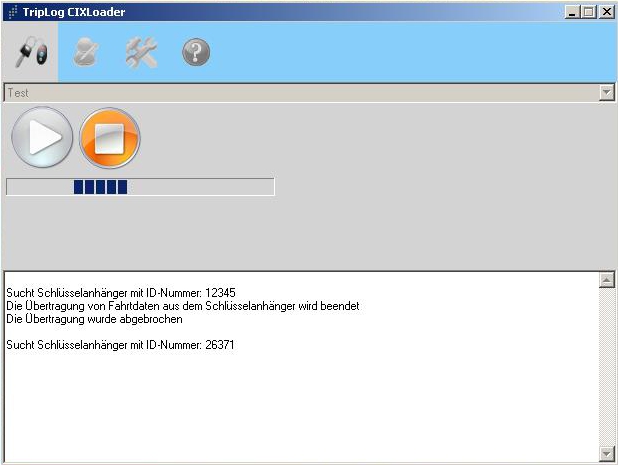Close the TripLog CIXLoader window

tap(607, 12)
